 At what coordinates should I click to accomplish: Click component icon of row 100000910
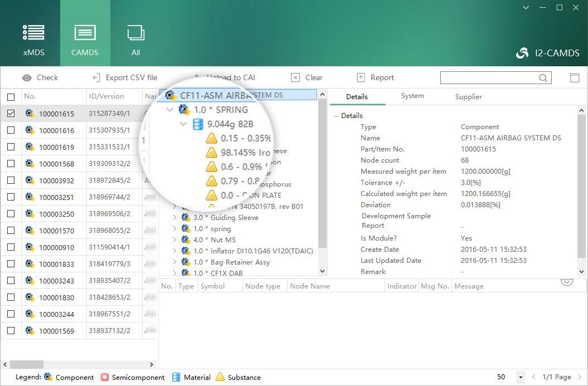pyautogui.click(x=30, y=247)
